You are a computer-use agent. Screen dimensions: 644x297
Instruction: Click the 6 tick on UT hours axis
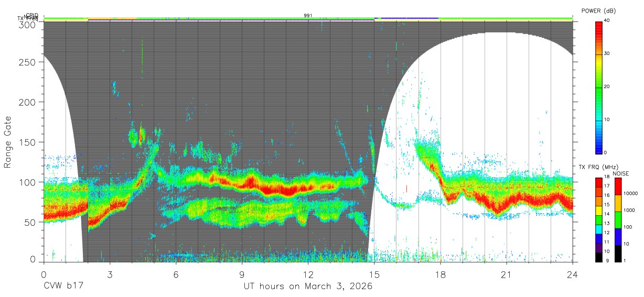click(176, 274)
